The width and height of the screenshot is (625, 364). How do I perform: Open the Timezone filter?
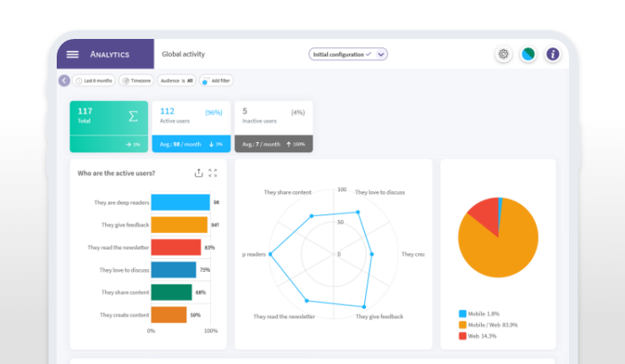[x=136, y=80]
